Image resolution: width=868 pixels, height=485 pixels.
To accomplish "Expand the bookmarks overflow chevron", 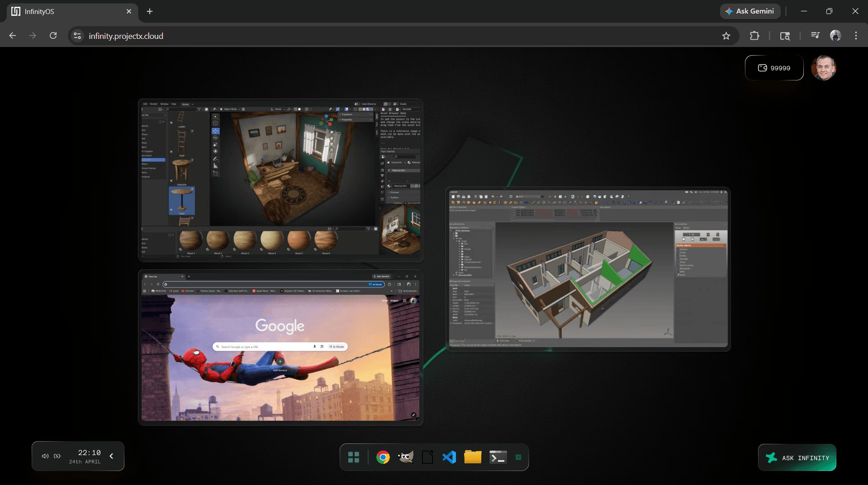I will click(x=392, y=291).
